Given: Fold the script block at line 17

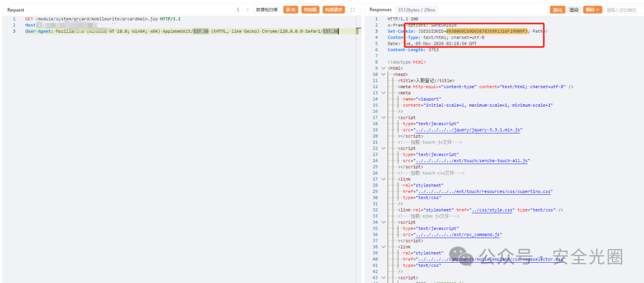Looking at the screenshot, I should (383, 117).
